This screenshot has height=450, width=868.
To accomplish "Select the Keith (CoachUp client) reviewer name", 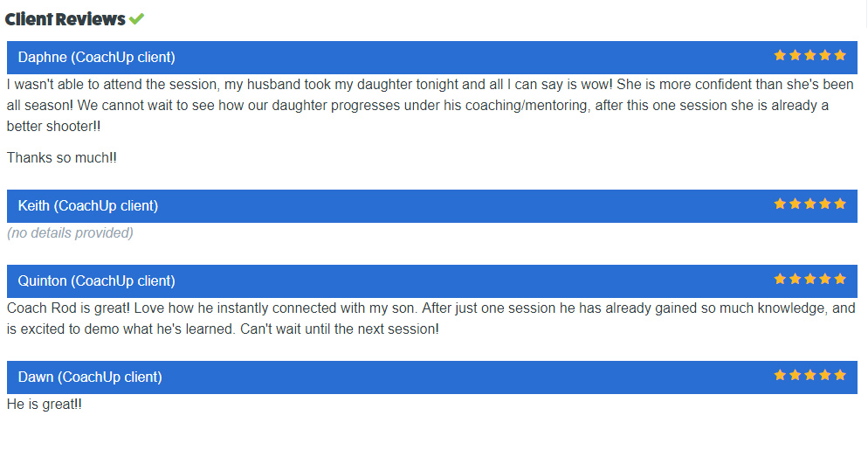I will [88, 205].
